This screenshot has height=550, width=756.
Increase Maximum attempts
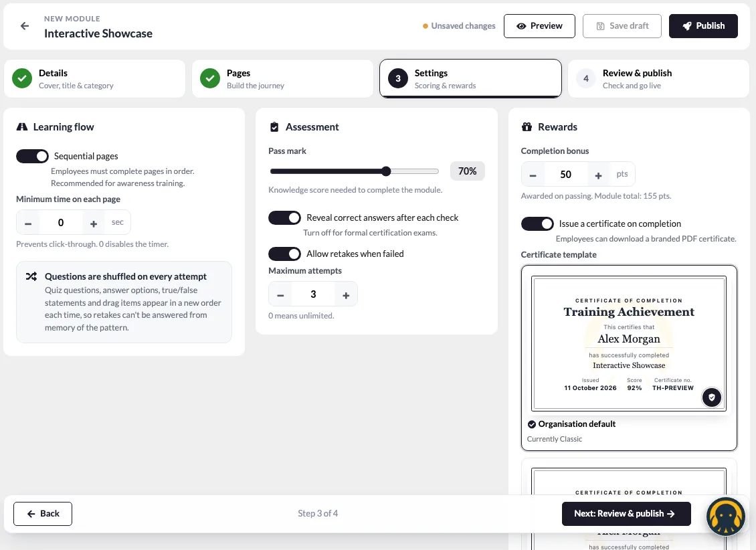point(346,295)
